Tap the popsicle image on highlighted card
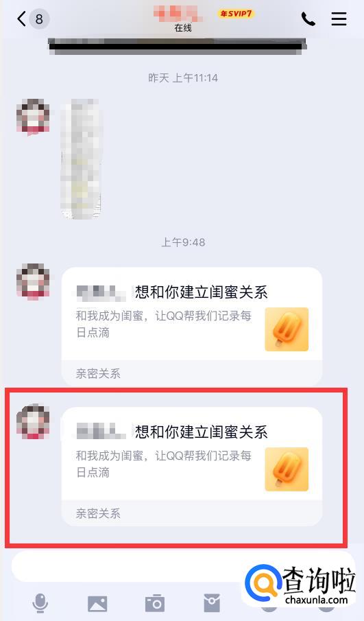Screen dimensions: 364x621 (x=287, y=469)
